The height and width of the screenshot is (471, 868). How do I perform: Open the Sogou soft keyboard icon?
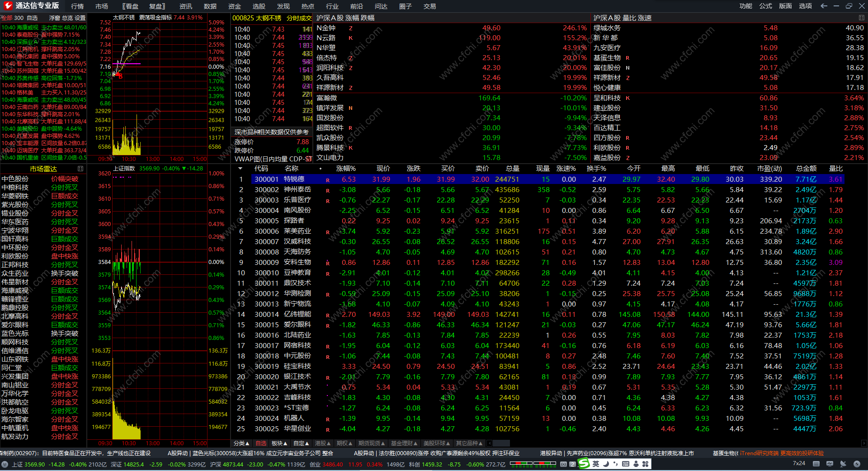click(x=626, y=464)
